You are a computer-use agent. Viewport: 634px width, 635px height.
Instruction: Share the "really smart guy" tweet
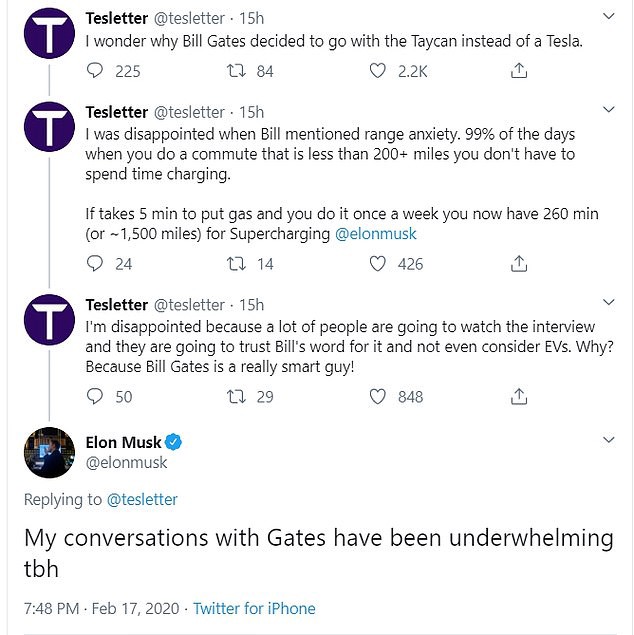519,397
